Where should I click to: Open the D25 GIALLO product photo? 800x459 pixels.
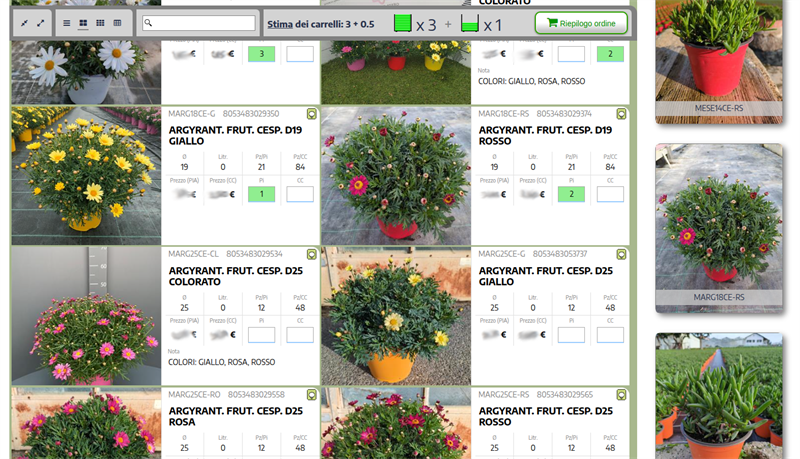point(396,316)
